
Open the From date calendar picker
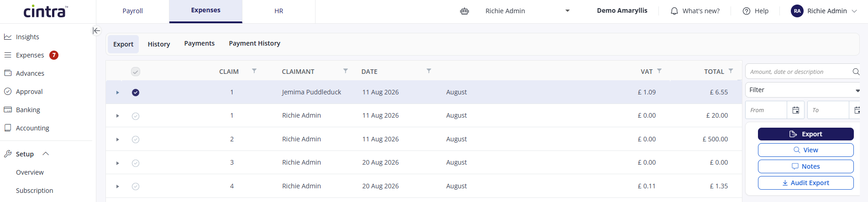click(x=796, y=110)
